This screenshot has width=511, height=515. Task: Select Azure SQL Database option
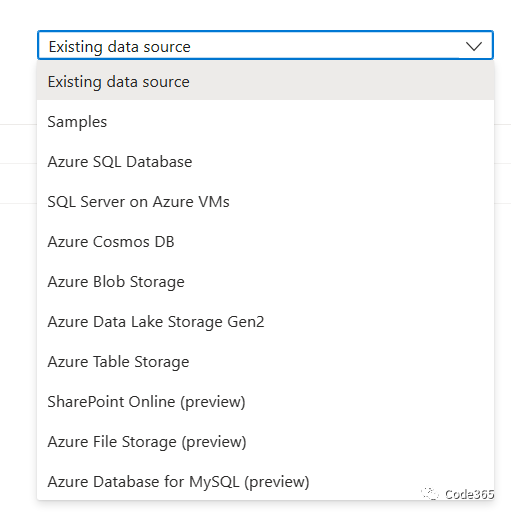pyautogui.click(x=265, y=162)
